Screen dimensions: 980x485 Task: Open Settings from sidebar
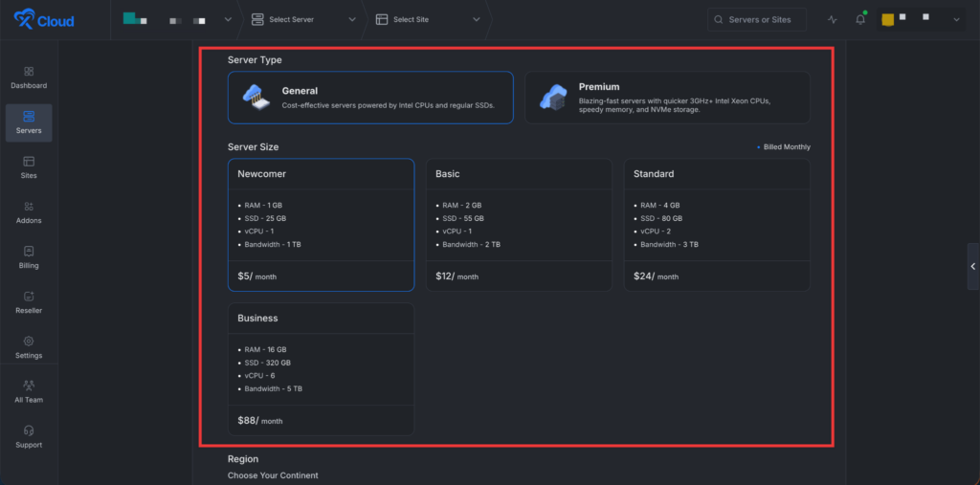29,347
